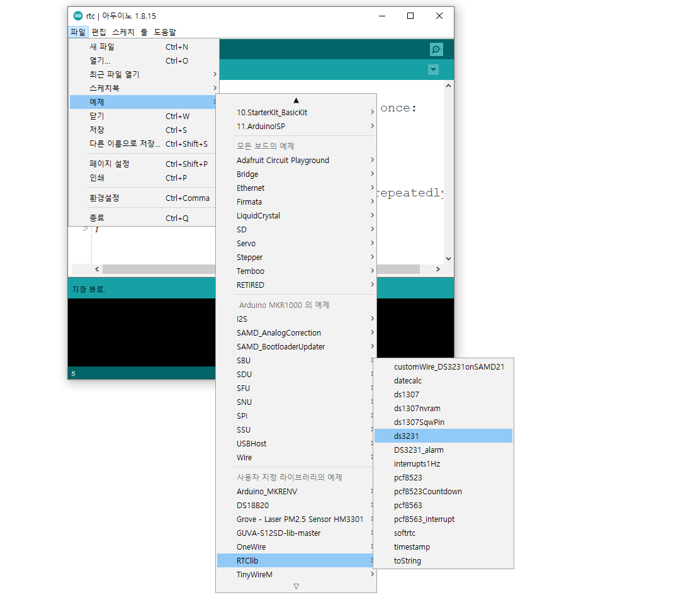Choose 닫기 in the file menu
Screen dimensions: 700x595
[144, 116]
